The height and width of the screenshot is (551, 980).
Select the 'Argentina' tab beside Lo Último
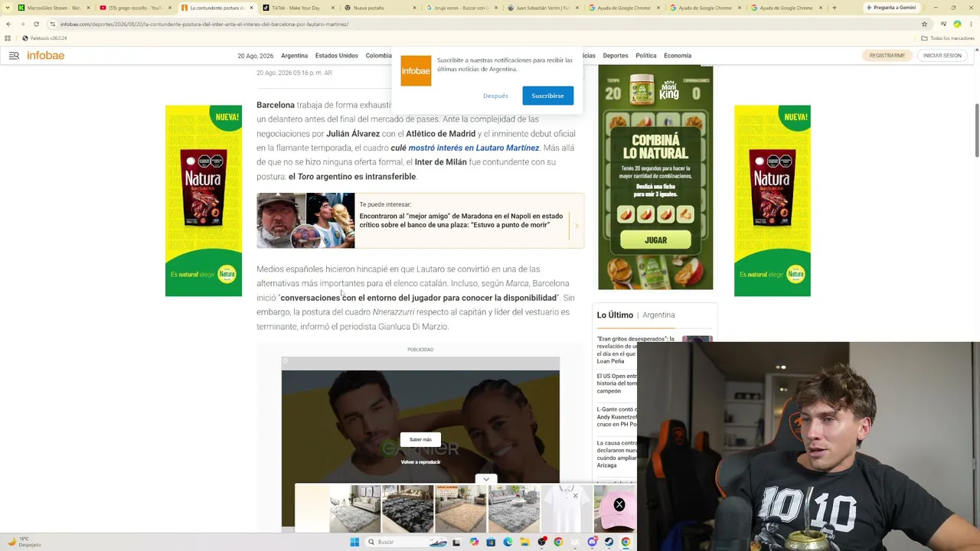[x=658, y=315]
